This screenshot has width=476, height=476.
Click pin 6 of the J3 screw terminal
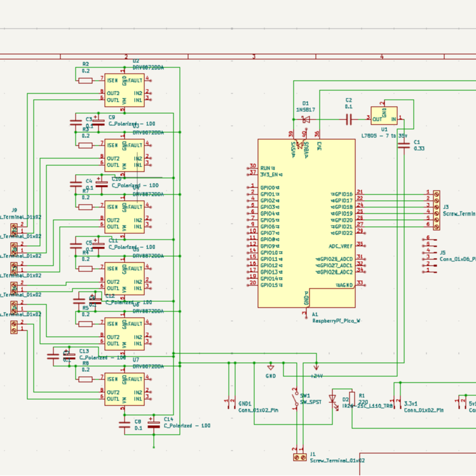[428, 224]
